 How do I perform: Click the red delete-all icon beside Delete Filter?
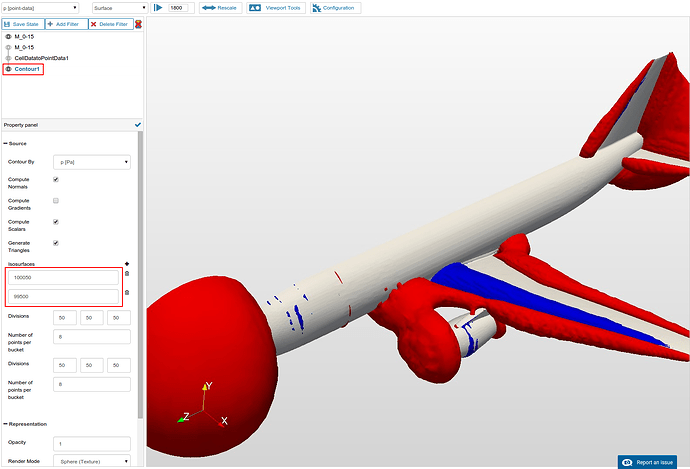pyautogui.click(x=138, y=24)
